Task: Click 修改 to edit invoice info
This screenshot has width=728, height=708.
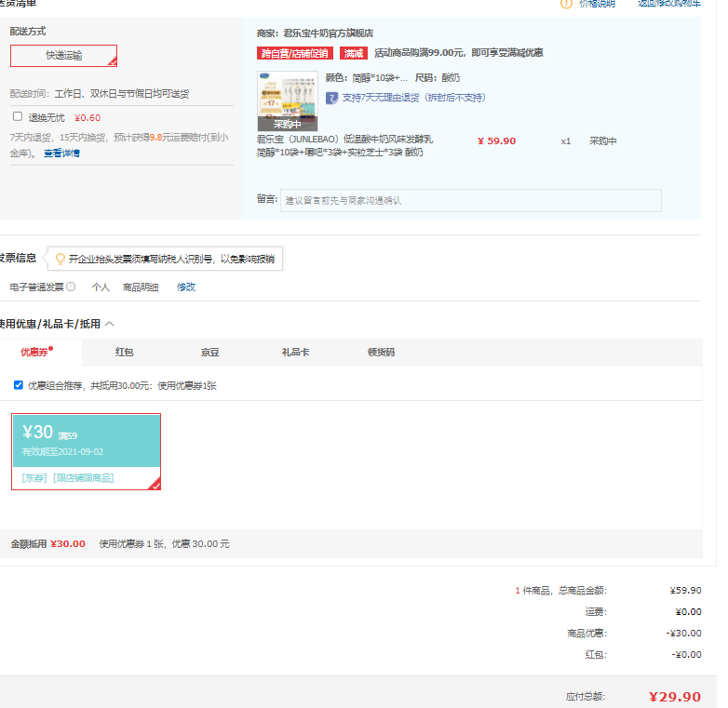Action: click(186, 287)
